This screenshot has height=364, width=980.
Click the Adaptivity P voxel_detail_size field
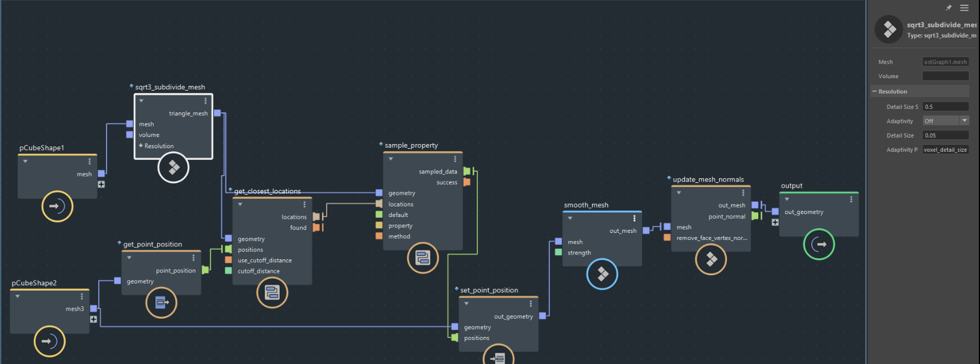tap(945, 149)
